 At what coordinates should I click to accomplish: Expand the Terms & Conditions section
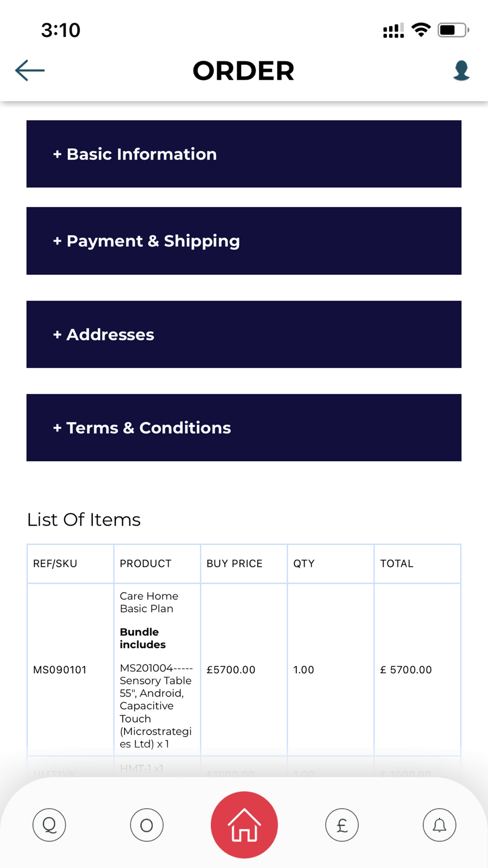point(244,428)
